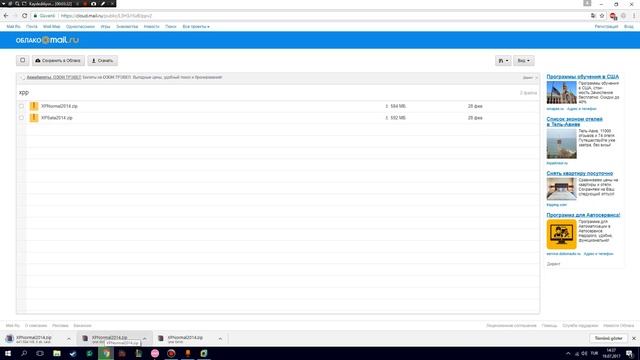Select the XPNormal2014.zip file name
This screenshot has height=360, width=640.
point(59,106)
